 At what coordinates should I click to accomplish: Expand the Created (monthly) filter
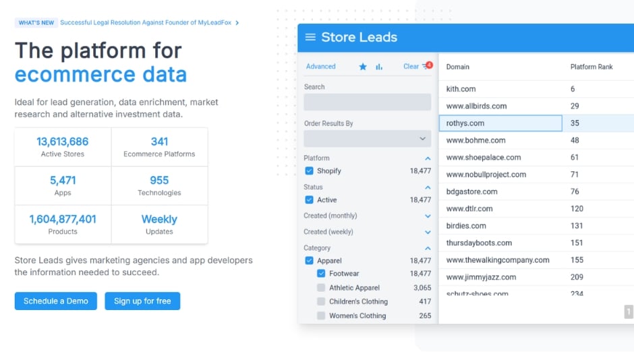click(x=428, y=216)
